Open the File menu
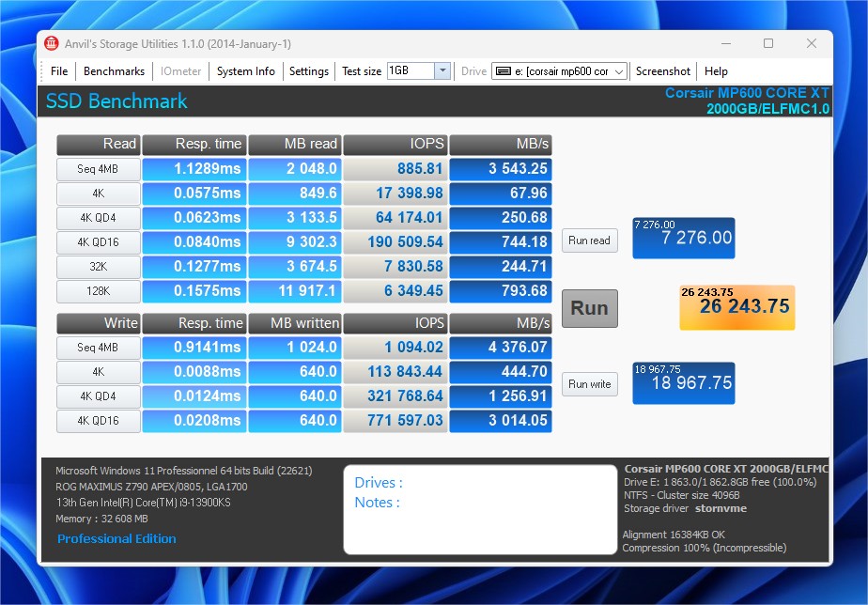The height and width of the screenshot is (605, 868). (58, 70)
